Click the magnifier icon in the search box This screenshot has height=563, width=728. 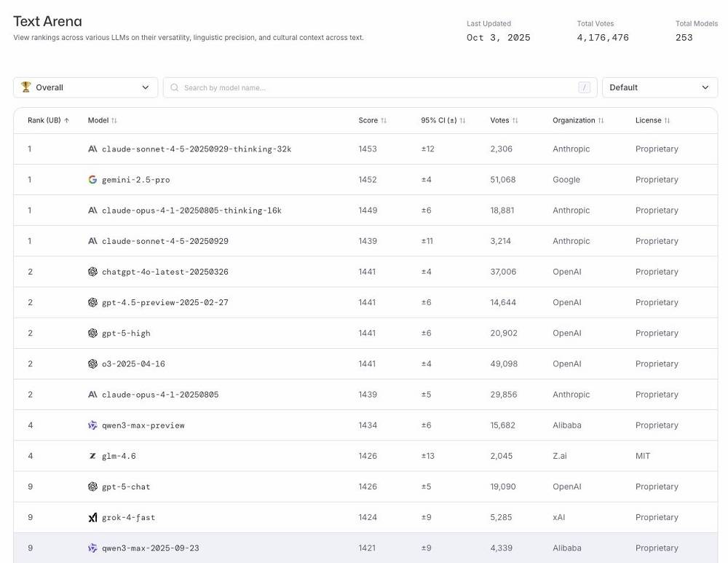pos(175,88)
